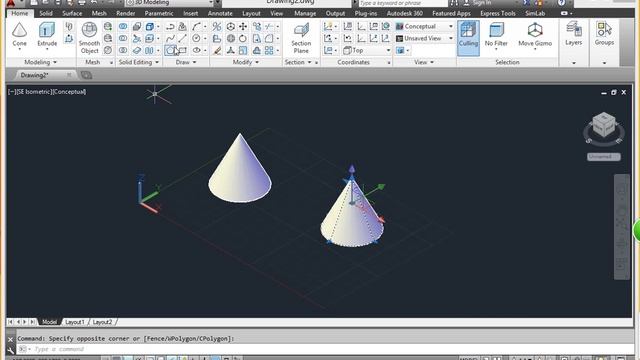Select the Line draw tool
Screen dimensions: 640x360
click(x=182, y=38)
